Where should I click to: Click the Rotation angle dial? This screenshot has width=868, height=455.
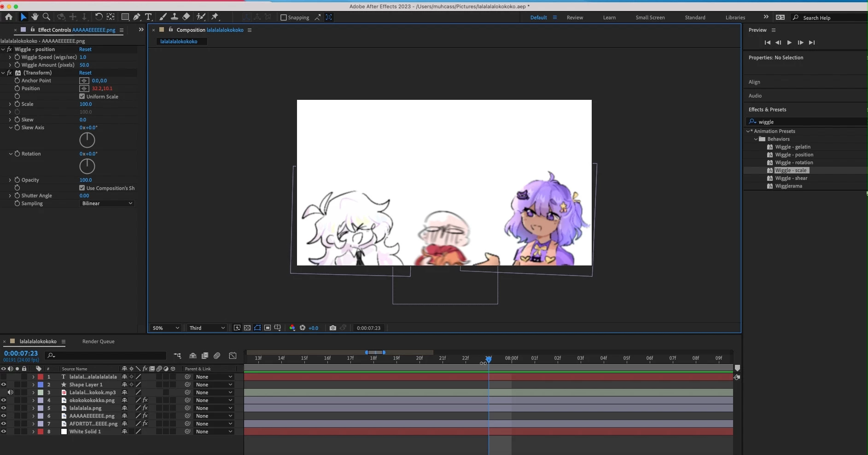(87, 166)
